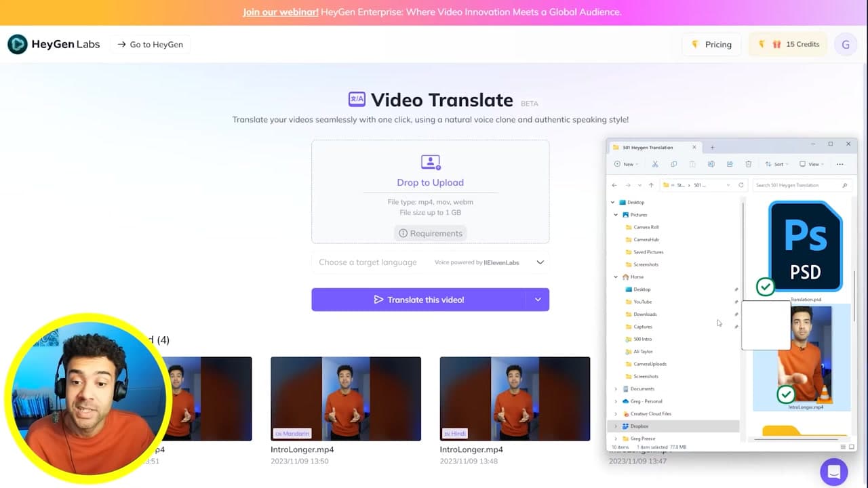This screenshot has height=488, width=868.
Task: Click the pin icon next to Downloads
Action: [736, 314]
